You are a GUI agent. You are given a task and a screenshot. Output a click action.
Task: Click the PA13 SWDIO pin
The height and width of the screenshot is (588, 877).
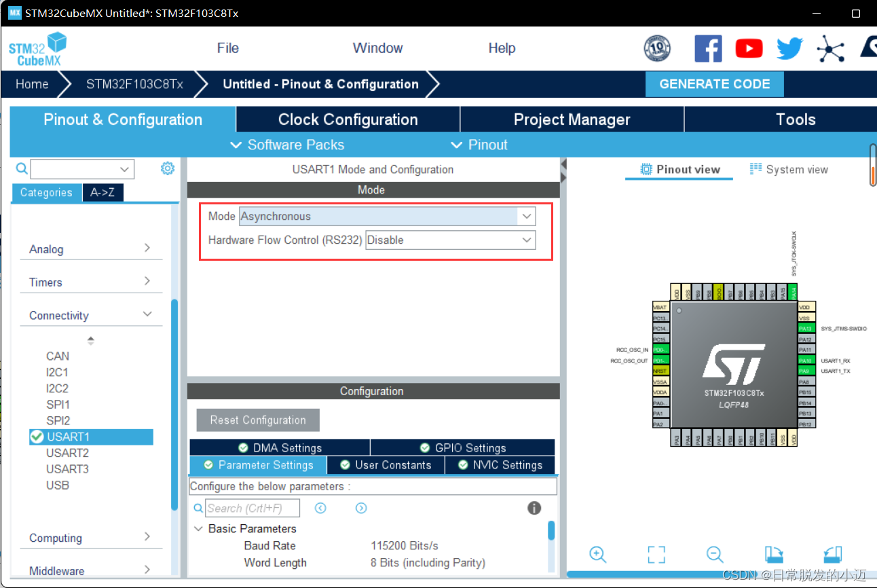point(805,328)
